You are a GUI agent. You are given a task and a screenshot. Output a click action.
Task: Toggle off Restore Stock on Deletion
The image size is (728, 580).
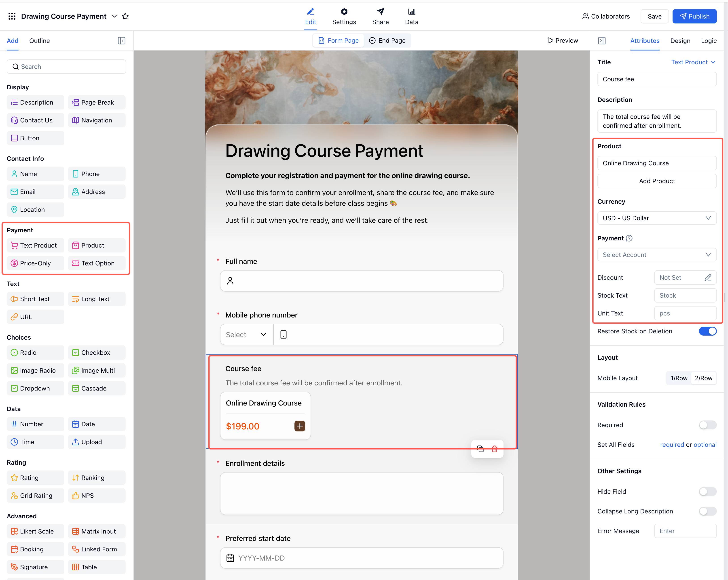click(708, 331)
